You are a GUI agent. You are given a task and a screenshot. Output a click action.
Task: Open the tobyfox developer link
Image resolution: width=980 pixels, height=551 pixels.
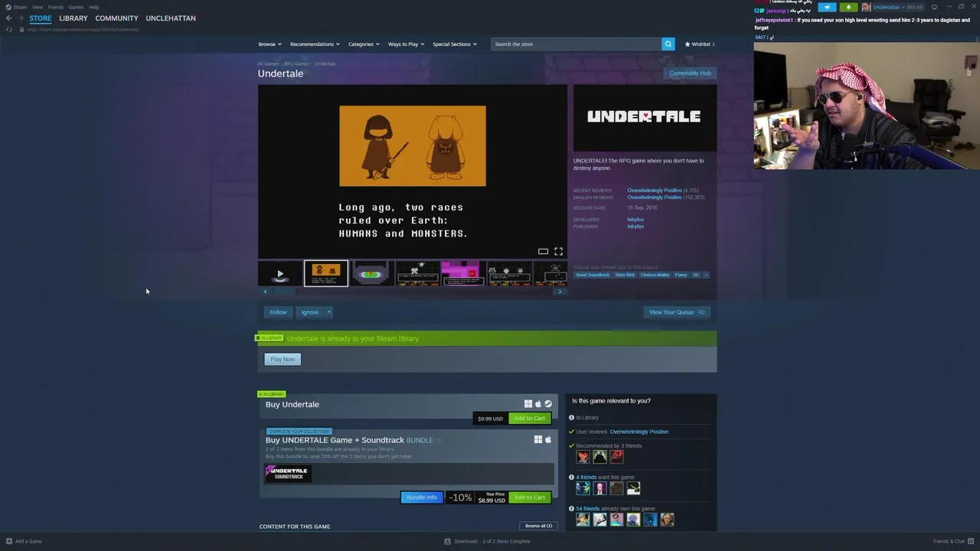(x=635, y=220)
